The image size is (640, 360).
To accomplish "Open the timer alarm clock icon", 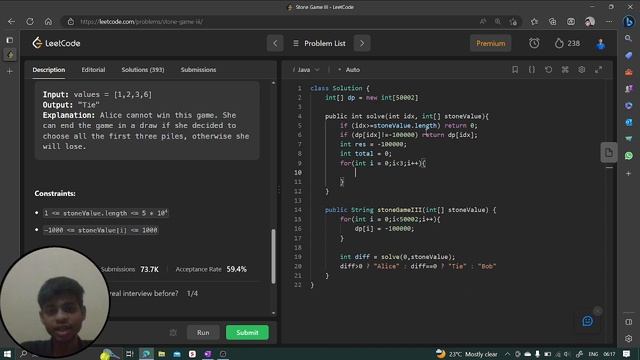I will pos(534,43).
